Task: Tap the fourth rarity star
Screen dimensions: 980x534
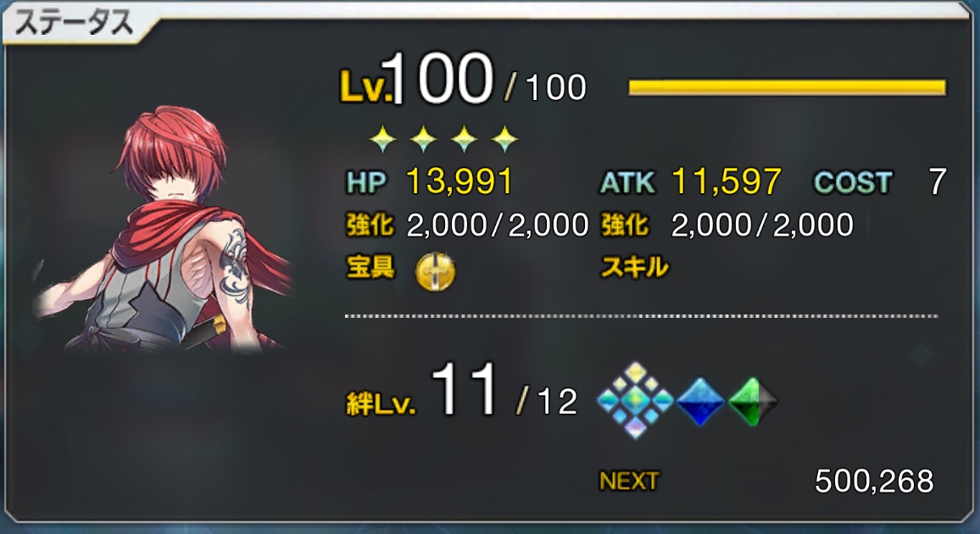Action: (x=504, y=139)
